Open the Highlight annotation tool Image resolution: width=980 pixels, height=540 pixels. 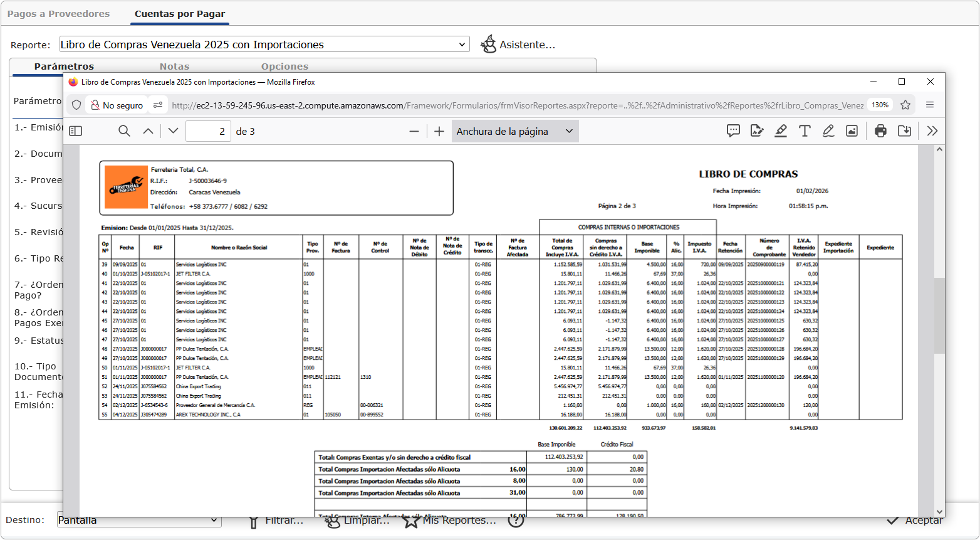(x=781, y=130)
